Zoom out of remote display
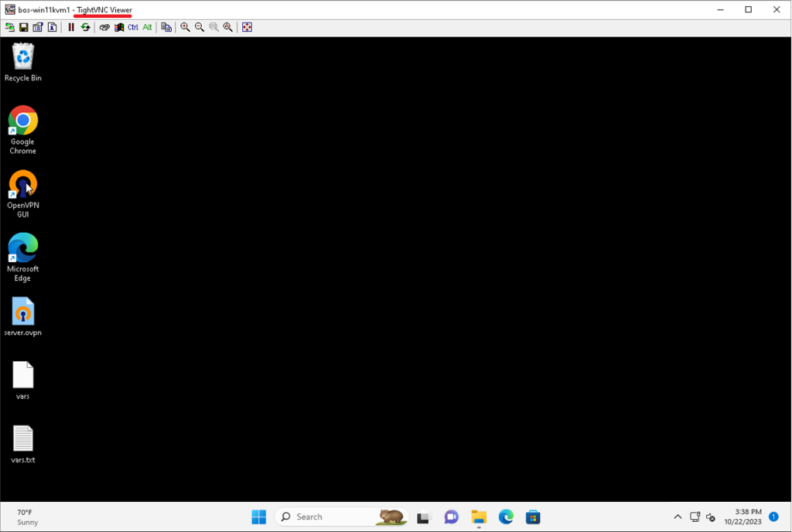This screenshot has height=532, width=792. pyautogui.click(x=200, y=27)
